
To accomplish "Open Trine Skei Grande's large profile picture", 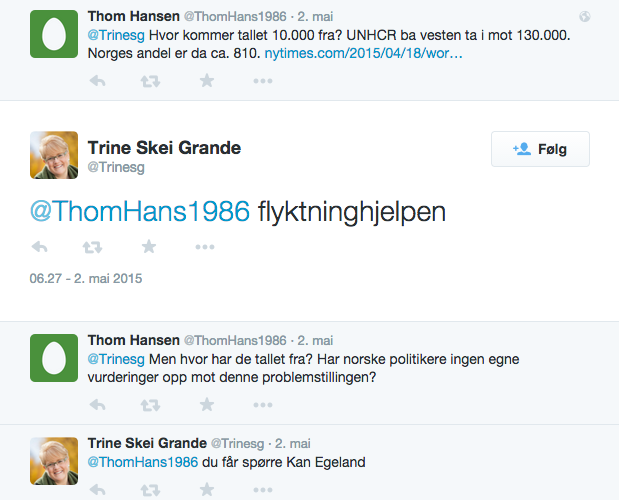I will [x=54, y=156].
